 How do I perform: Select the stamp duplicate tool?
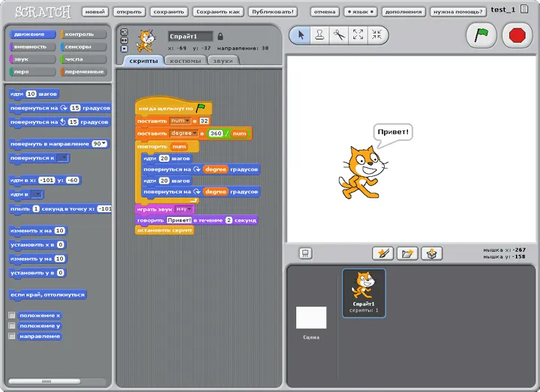point(319,34)
